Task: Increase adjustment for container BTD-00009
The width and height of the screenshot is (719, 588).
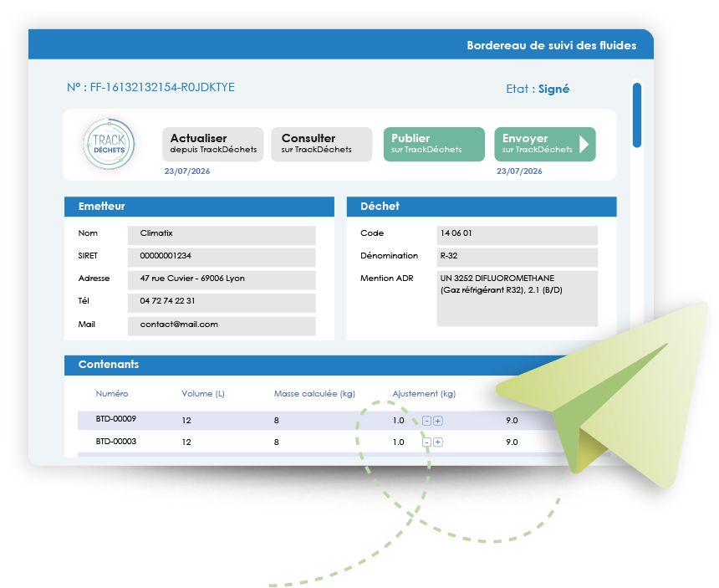Action: (438, 421)
